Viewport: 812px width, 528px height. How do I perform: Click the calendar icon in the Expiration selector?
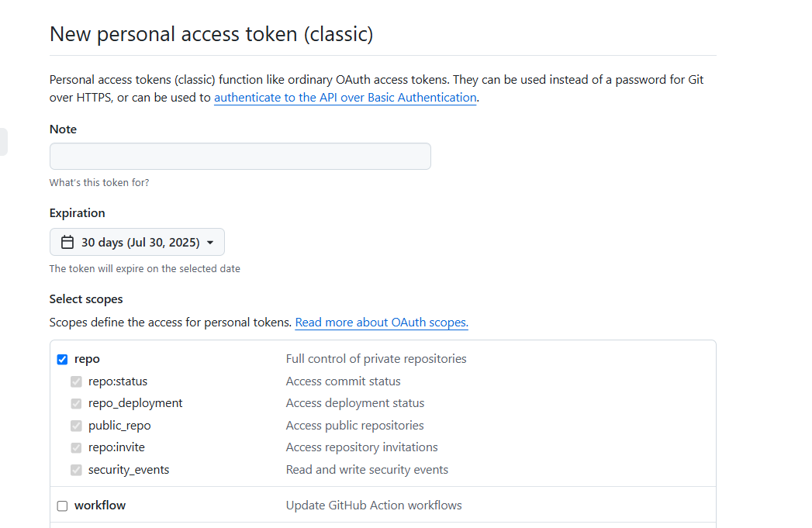point(67,243)
